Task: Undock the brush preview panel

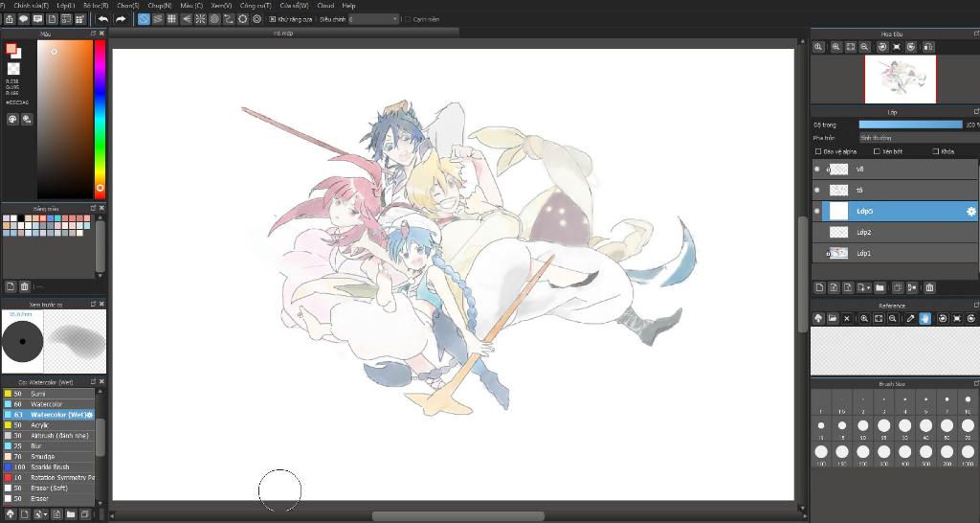Action: tap(93, 304)
